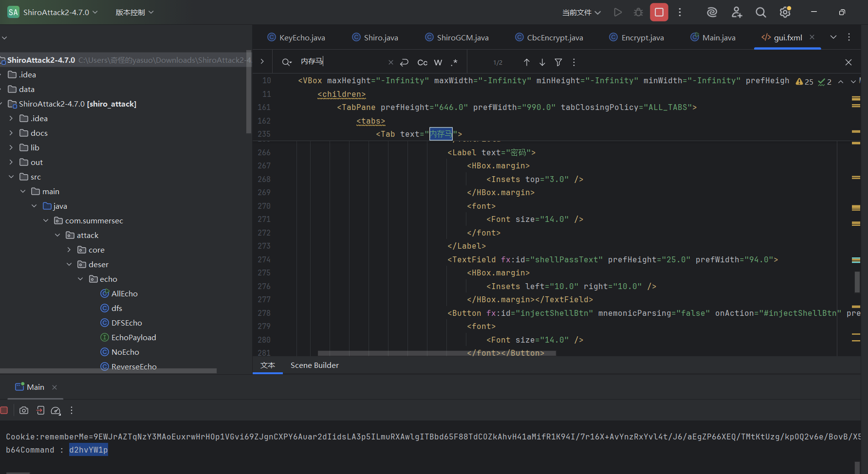Screen dimensions: 868x474
Task: Switch to the Scene Builder tab
Action: [314, 365]
